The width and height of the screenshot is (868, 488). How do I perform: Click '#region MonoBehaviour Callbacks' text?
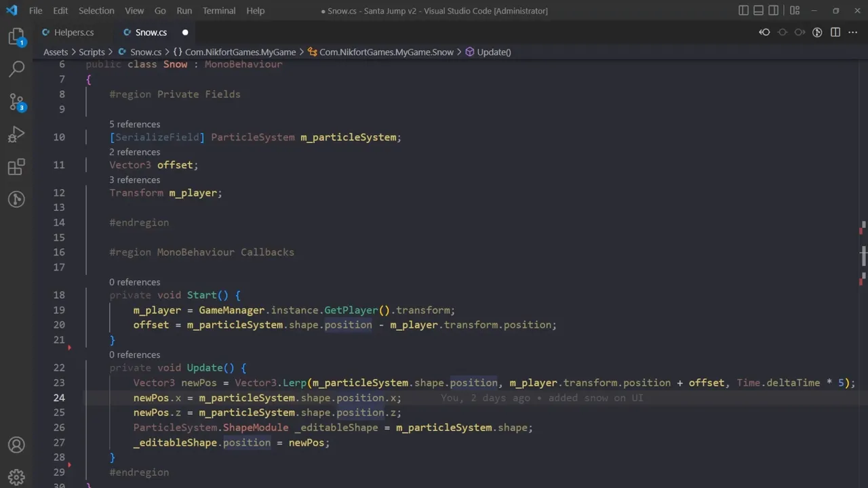(202, 252)
